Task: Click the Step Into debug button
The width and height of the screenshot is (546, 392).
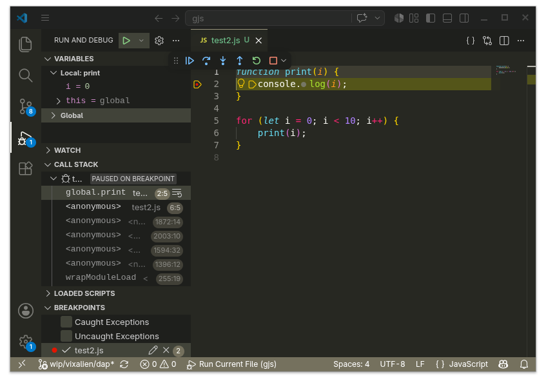Action: [223, 61]
